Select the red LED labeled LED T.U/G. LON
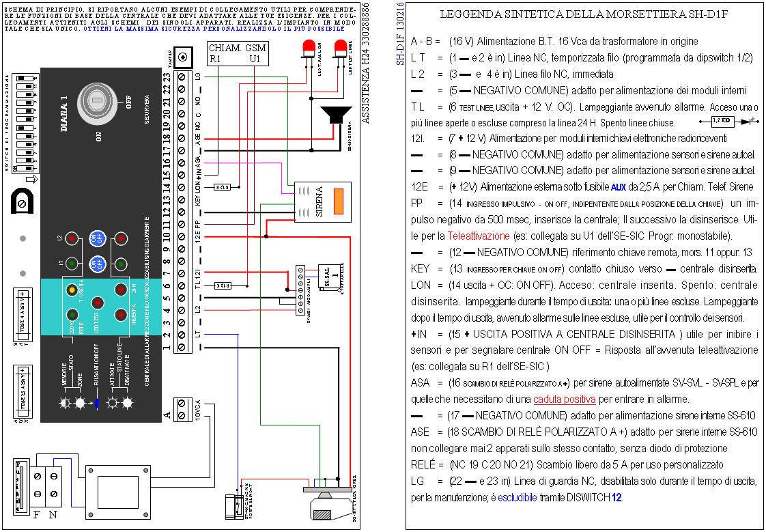 click(309, 48)
